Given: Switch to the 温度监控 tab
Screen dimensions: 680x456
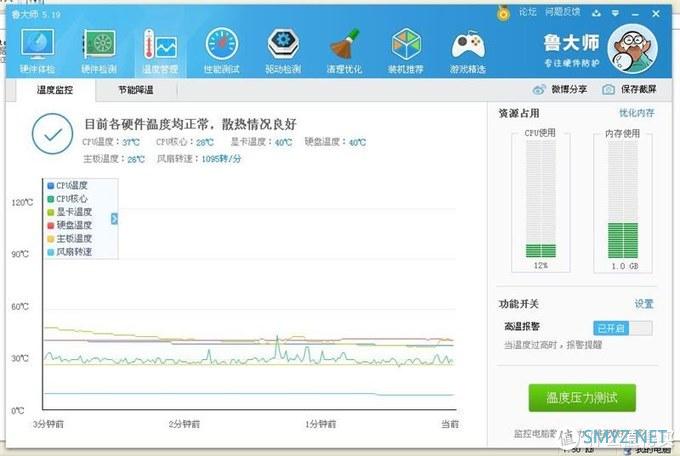Looking at the screenshot, I should tap(55, 90).
